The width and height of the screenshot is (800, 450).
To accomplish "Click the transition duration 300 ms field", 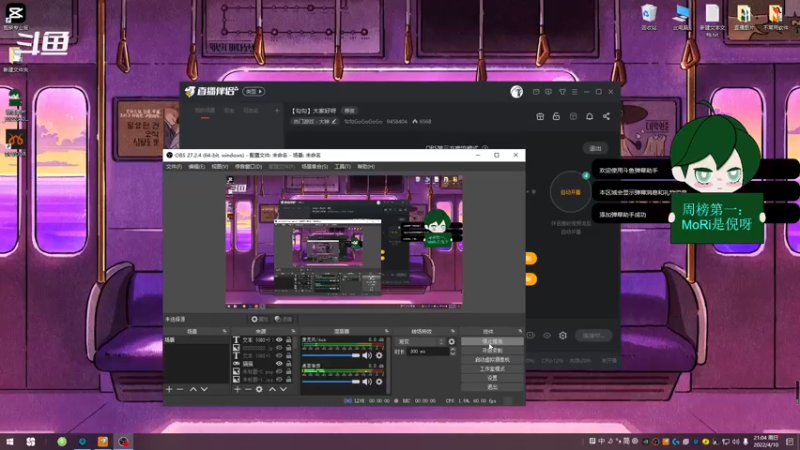I will point(428,352).
